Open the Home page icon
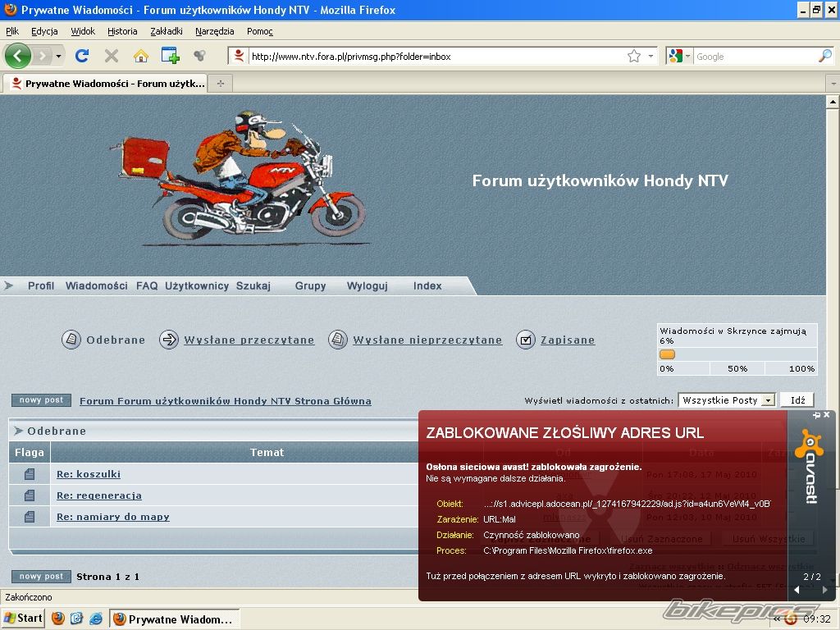Screen dimensions: 840x630 click(x=141, y=56)
